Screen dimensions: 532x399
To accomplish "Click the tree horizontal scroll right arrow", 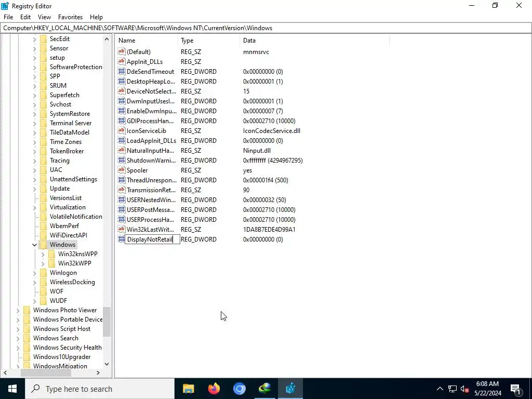I will (98, 373).
